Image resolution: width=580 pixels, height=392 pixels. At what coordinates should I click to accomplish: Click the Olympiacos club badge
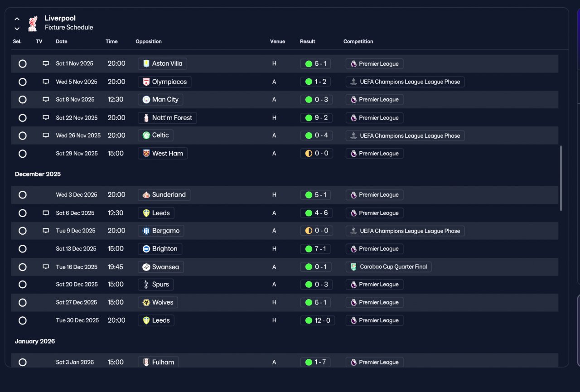(x=146, y=82)
